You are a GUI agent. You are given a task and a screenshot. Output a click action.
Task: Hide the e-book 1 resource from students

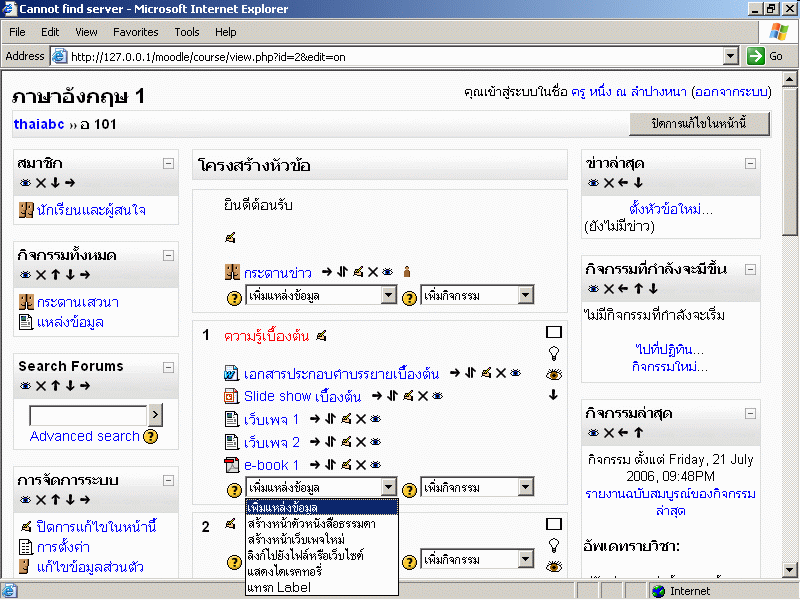tap(374, 465)
